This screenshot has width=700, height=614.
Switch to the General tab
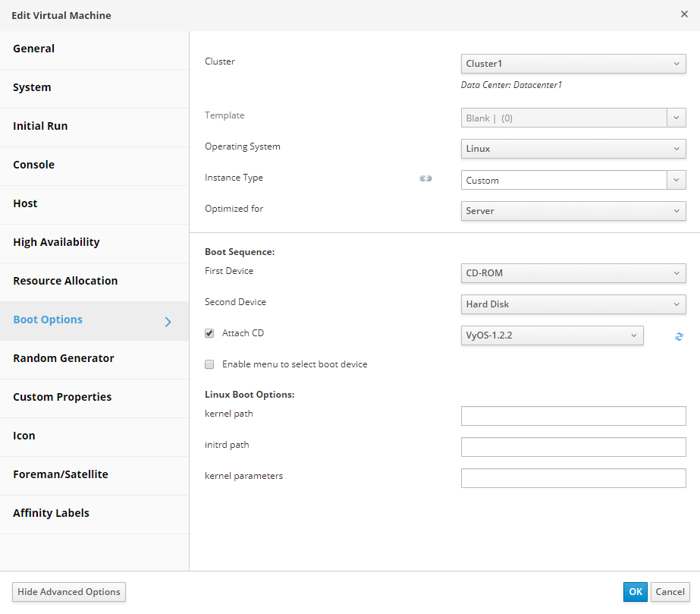coord(34,49)
